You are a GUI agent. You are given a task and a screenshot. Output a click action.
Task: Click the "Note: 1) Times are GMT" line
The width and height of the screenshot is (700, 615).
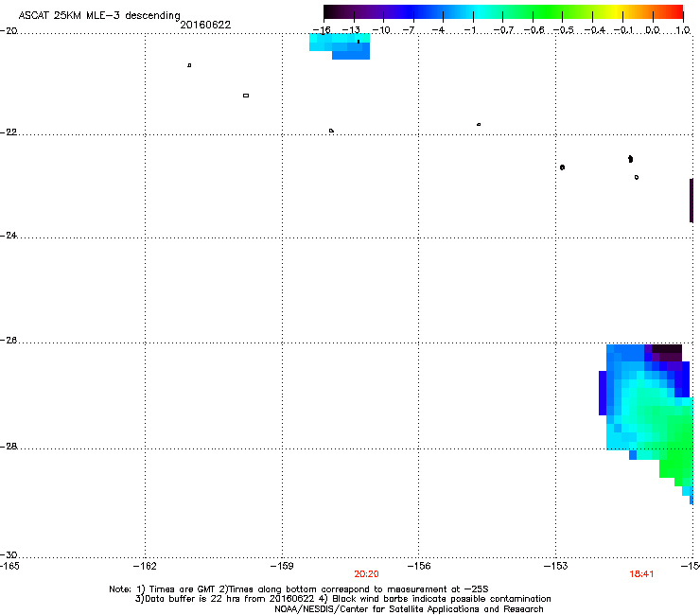[299, 589]
